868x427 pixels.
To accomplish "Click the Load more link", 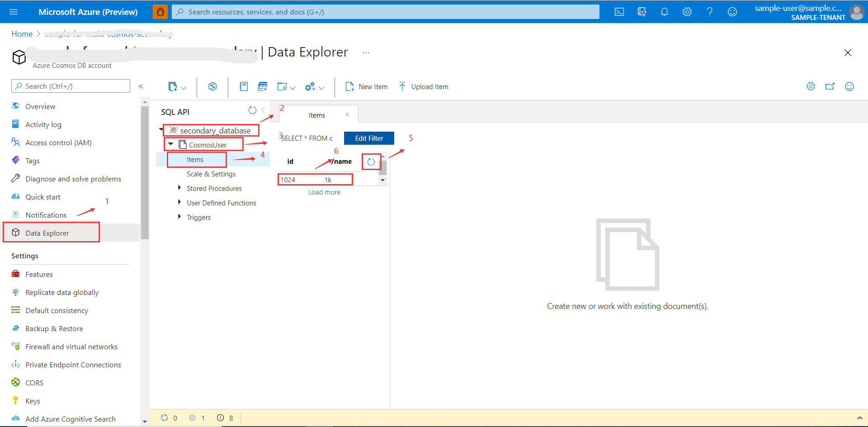I will point(324,192).
